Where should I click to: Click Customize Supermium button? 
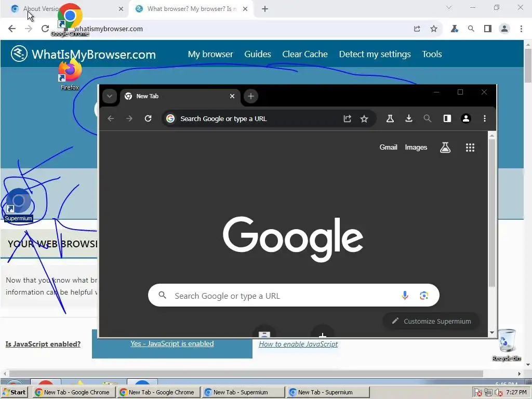[x=431, y=321]
